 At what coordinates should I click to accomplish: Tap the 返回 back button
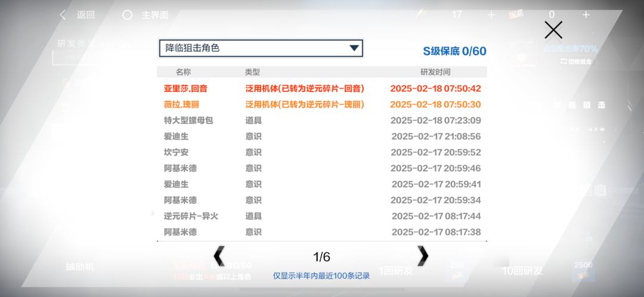coord(77,15)
